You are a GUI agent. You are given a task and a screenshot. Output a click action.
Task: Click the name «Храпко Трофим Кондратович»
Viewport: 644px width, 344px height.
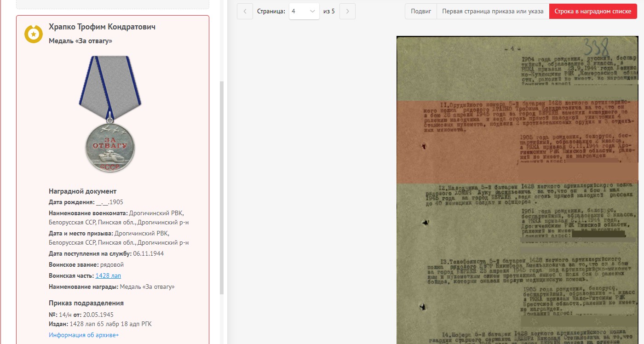[x=102, y=27]
